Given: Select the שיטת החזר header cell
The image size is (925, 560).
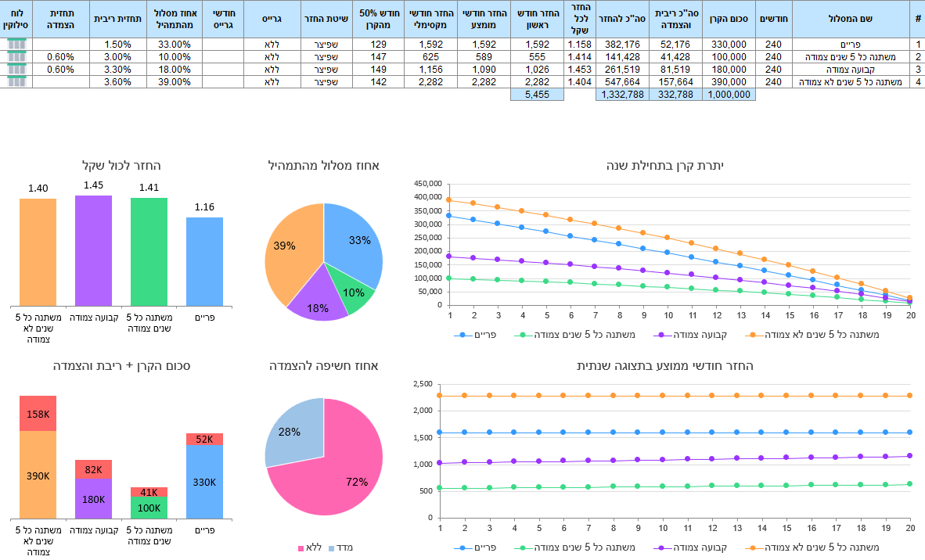Looking at the screenshot, I should click(x=326, y=19).
